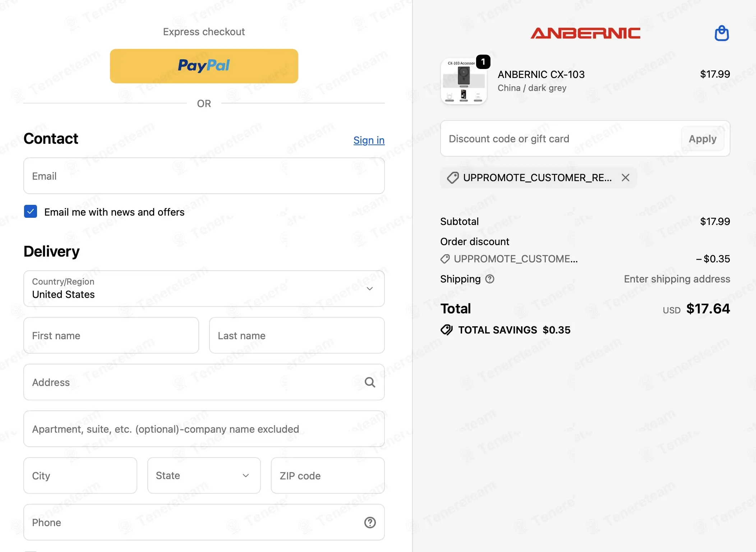Click the total savings tag icon

tap(447, 330)
